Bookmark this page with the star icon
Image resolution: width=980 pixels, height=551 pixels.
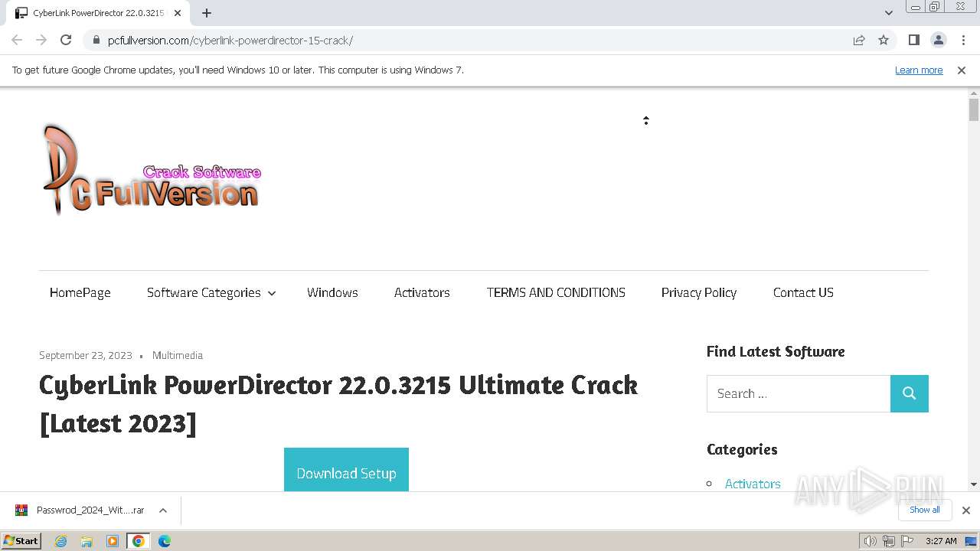[884, 40]
